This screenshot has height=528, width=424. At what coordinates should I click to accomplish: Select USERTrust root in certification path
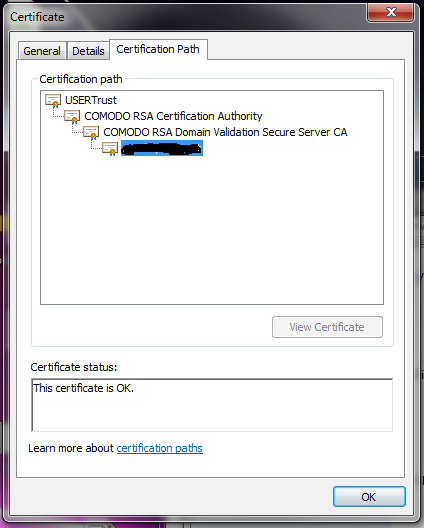click(91, 100)
